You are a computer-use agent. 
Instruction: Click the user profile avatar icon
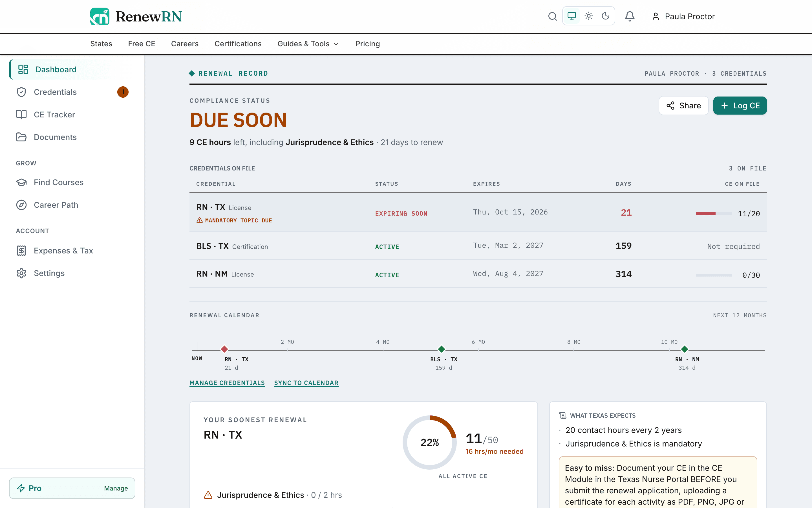[656, 16]
